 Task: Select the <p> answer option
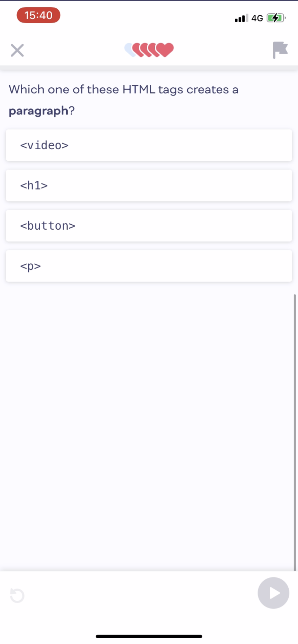point(149,266)
